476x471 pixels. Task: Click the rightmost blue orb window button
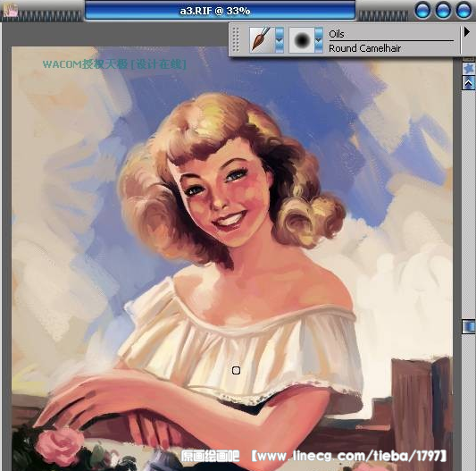(463, 10)
